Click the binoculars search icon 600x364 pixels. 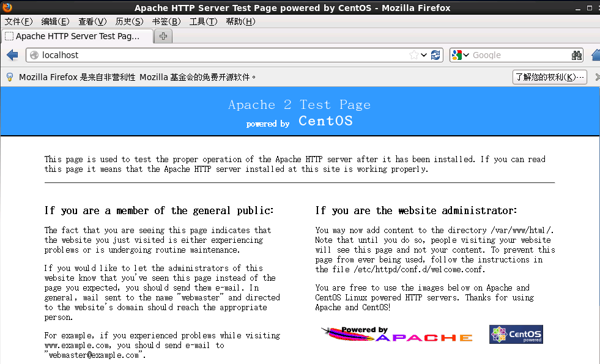[576, 55]
